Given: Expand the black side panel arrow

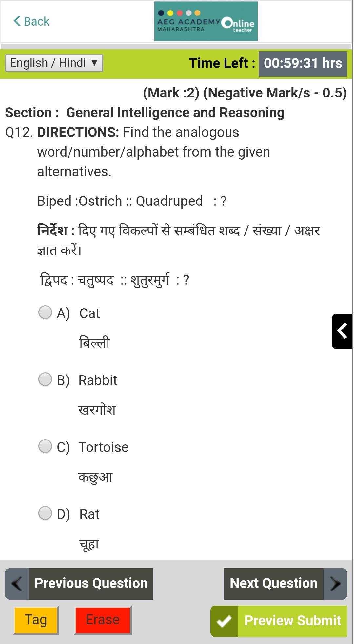Looking at the screenshot, I should pos(342,331).
